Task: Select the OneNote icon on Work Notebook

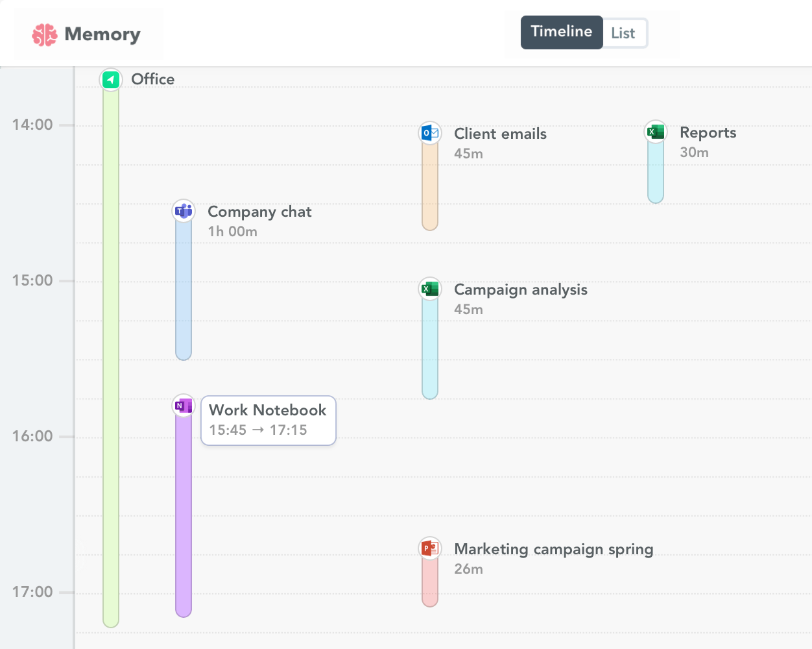Action: 183,404
